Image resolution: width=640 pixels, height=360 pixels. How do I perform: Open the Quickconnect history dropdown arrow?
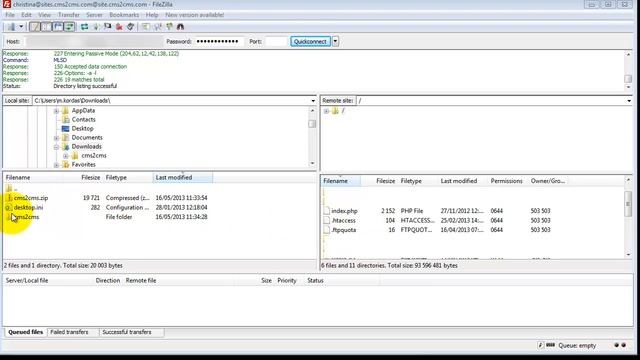[335, 42]
